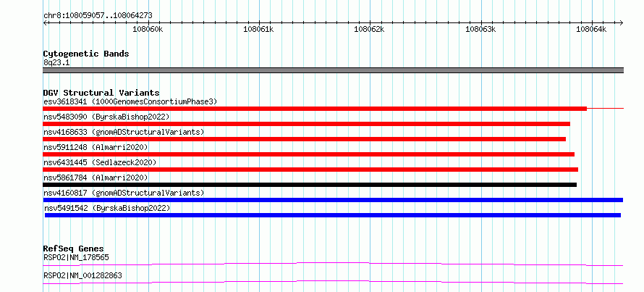644x292 pixels.
Task: Click the 108061k ruler tick label
Action: tap(259, 30)
